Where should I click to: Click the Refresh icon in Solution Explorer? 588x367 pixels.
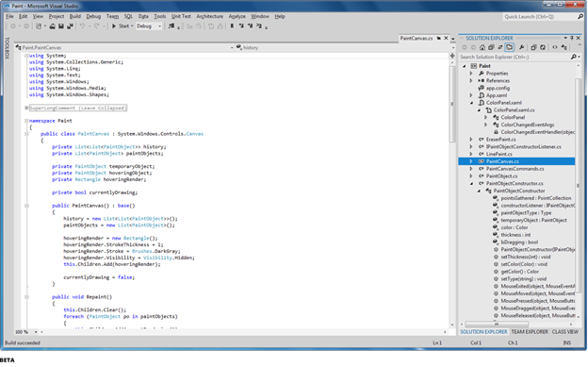543,47
